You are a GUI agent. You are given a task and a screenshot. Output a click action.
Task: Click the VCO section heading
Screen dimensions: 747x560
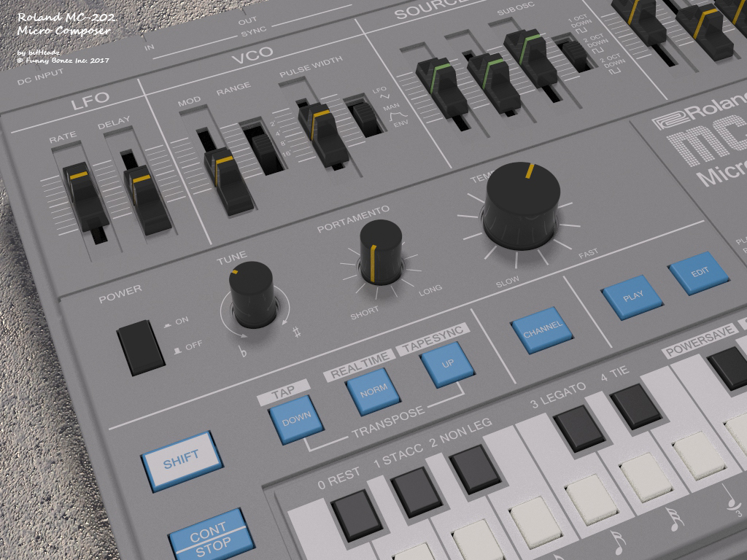point(252,55)
